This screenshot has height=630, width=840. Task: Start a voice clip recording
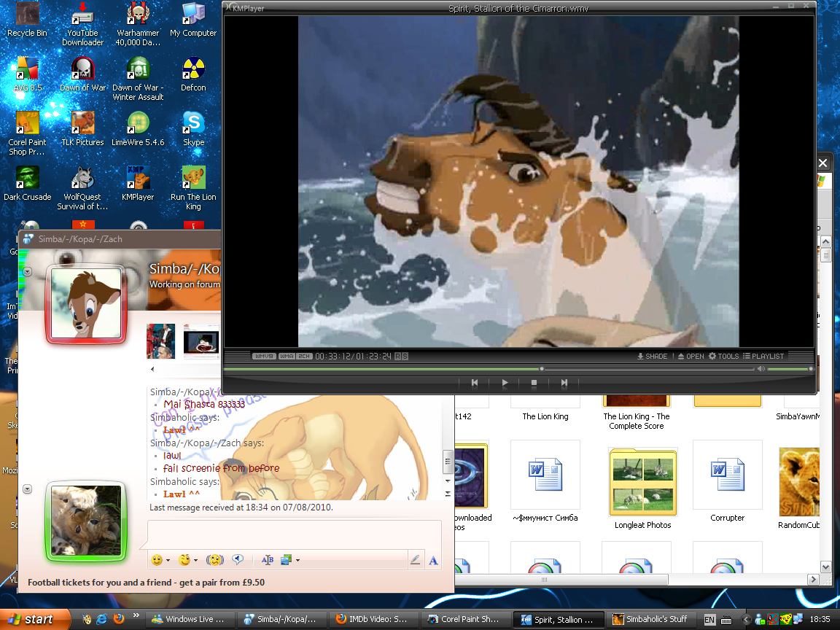coord(238,560)
